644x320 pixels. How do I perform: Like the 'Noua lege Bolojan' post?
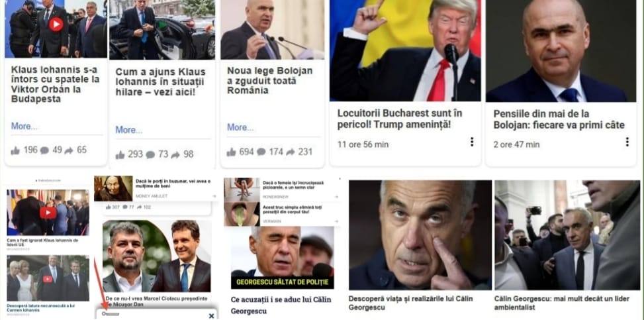click(x=231, y=152)
